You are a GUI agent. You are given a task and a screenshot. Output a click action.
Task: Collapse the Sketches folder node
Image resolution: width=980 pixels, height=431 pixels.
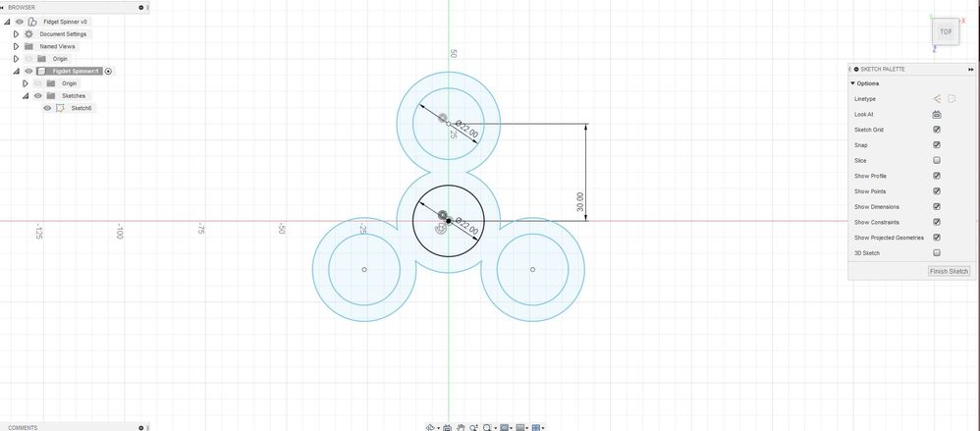[26, 95]
